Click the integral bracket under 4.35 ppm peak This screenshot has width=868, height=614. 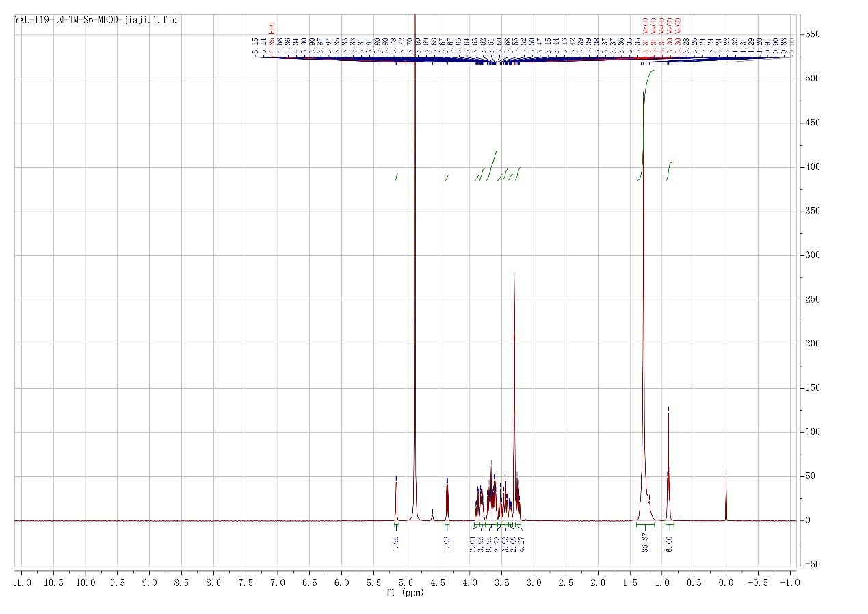[x=447, y=526]
